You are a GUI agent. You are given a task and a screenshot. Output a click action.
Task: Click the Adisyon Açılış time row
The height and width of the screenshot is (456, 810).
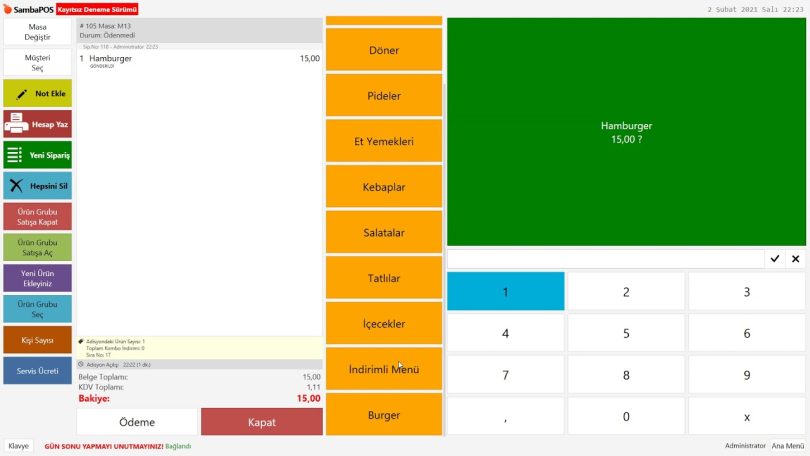pos(199,365)
